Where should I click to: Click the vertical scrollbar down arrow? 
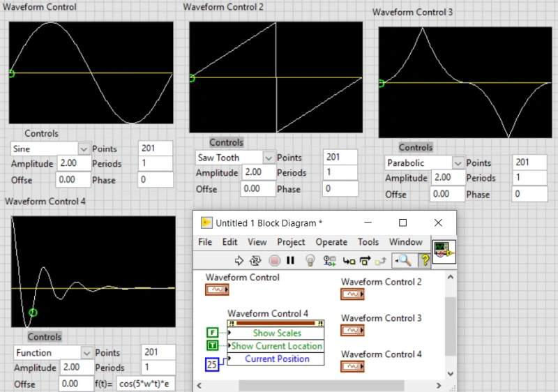[451, 373]
